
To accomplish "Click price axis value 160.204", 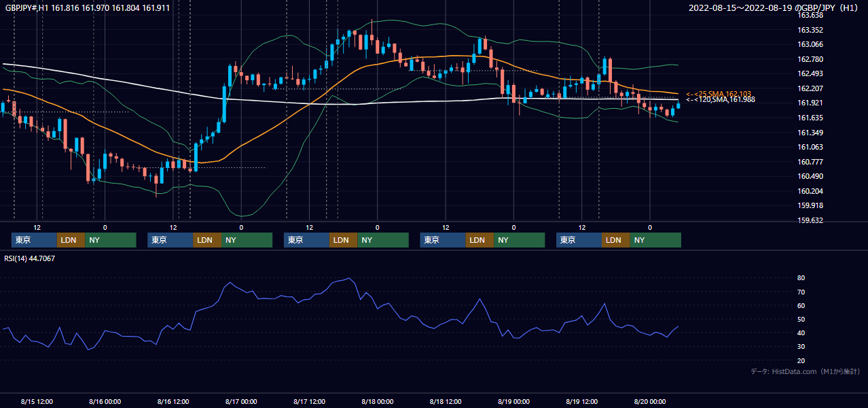I will [x=810, y=191].
